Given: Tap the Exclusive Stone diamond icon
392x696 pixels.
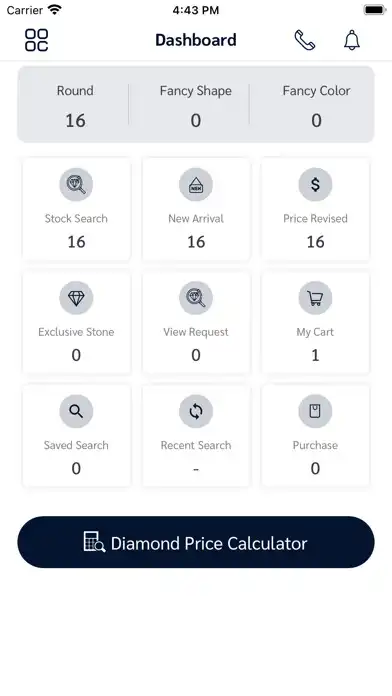Looking at the screenshot, I should (76, 298).
